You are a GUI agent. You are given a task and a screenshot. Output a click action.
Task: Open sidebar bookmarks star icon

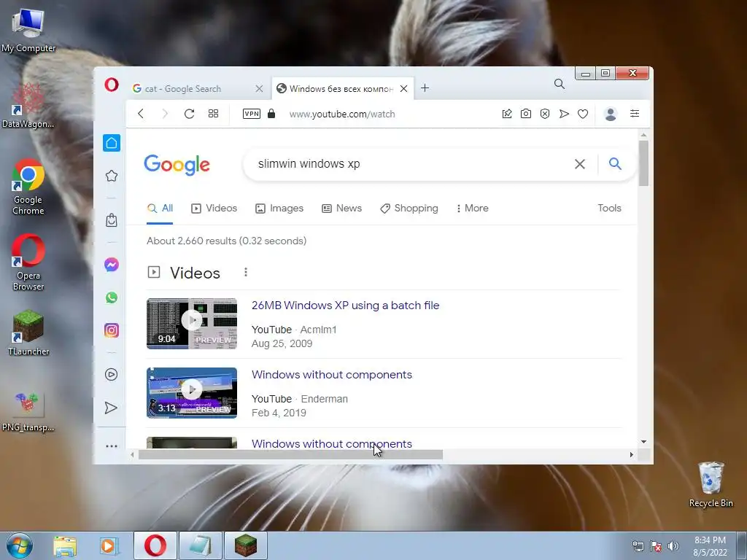(112, 176)
